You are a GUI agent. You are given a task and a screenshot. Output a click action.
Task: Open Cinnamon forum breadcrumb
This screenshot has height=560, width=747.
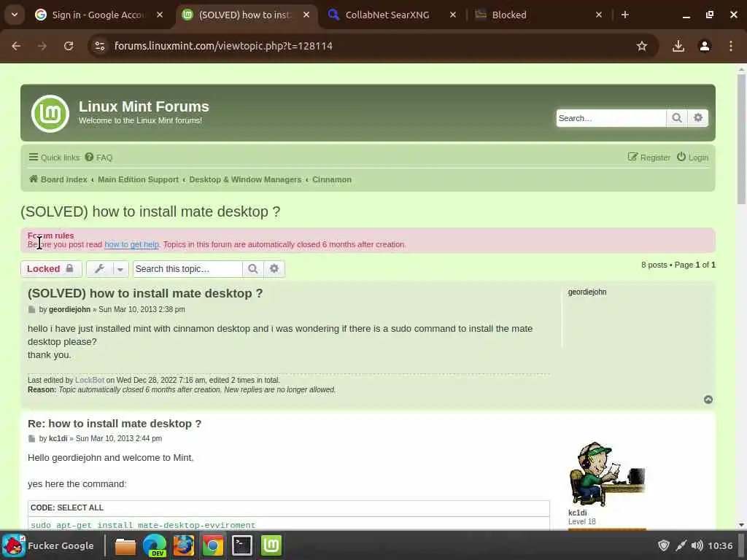pyautogui.click(x=332, y=179)
